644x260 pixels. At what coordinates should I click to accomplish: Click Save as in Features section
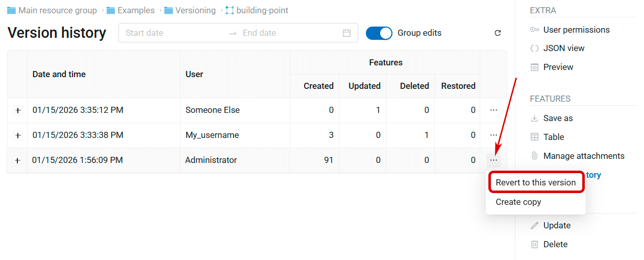(x=558, y=118)
